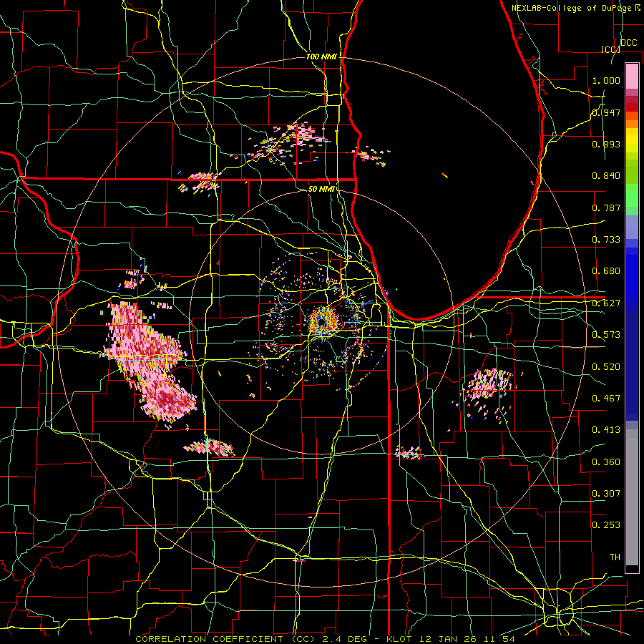Pick the gray segment of the color bar
The width and height of the screenshot is (644, 644).
pyautogui.click(x=632, y=497)
